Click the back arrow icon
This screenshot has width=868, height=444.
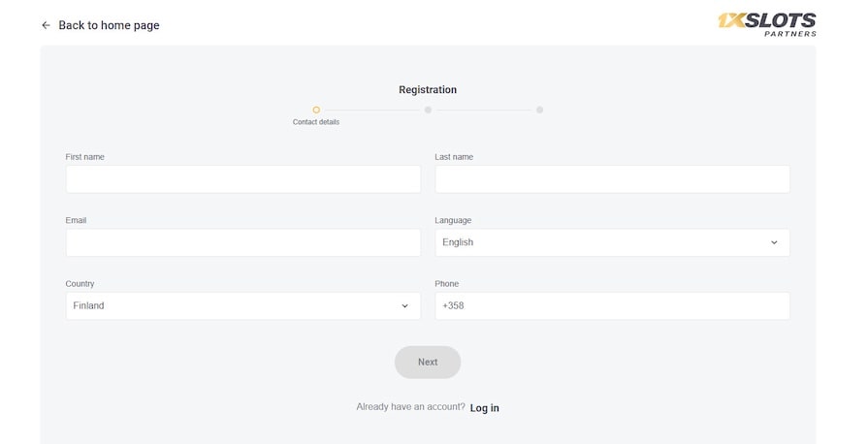point(46,25)
